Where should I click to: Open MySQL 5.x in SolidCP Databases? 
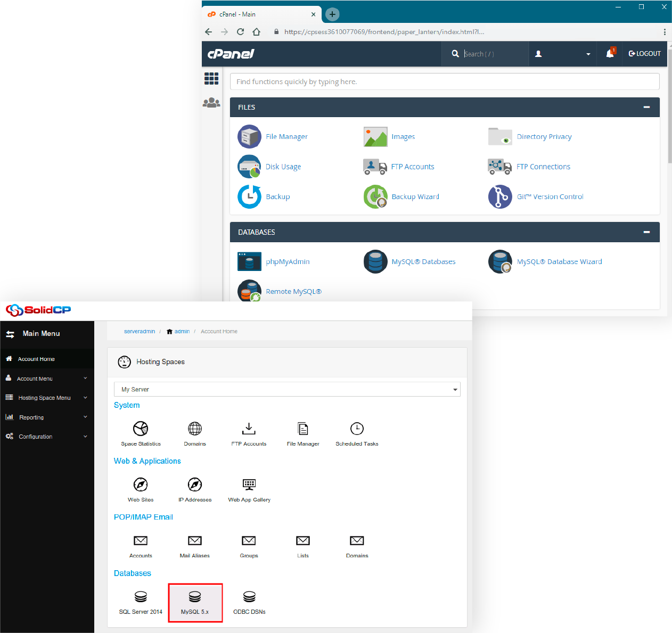coord(195,602)
